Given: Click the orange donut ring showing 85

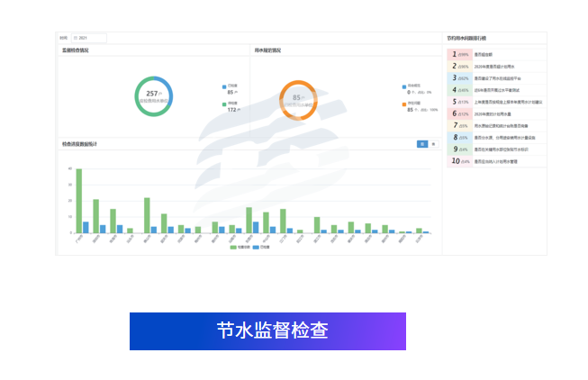Looking at the screenshot, I should coord(280,99).
